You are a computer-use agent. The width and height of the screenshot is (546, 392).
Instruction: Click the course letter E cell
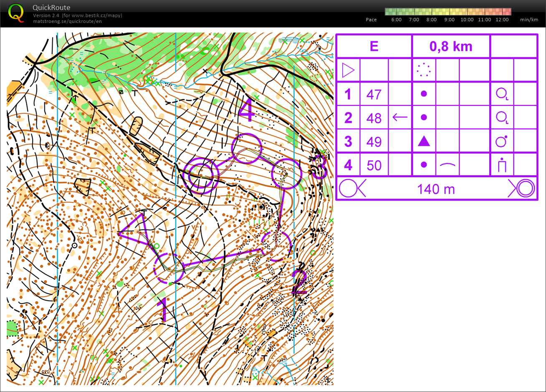374,46
